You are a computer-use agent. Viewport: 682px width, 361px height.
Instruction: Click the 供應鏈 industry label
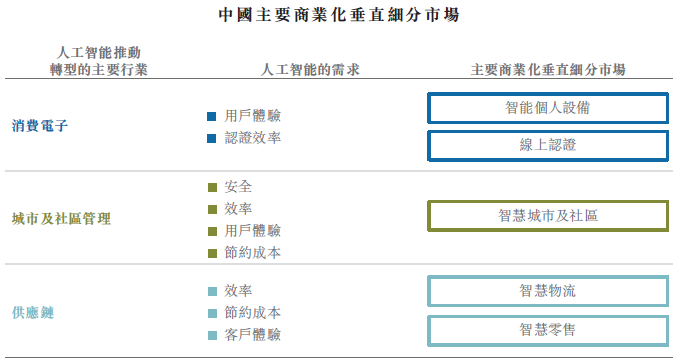tap(33, 313)
